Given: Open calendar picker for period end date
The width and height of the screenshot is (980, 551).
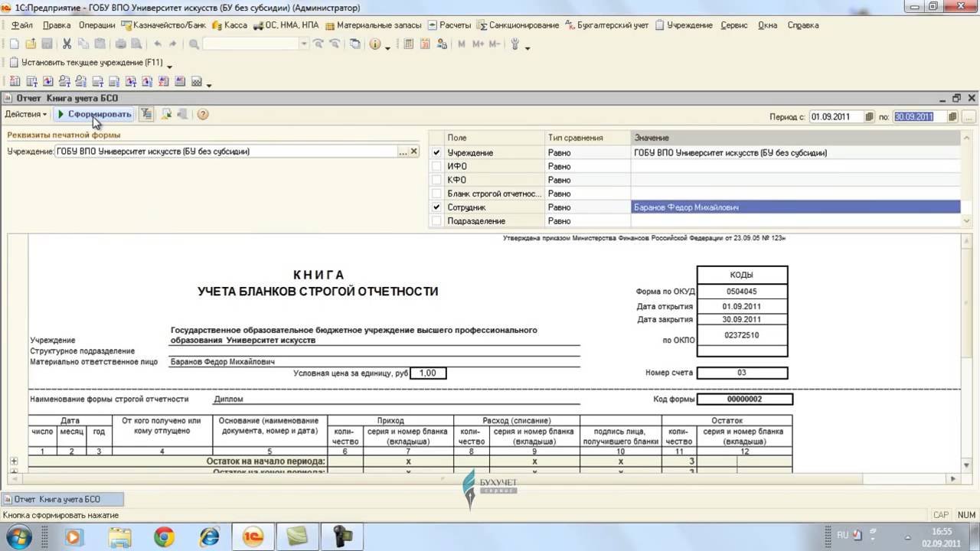Looking at the screenshot, I should tap(953, 117).
